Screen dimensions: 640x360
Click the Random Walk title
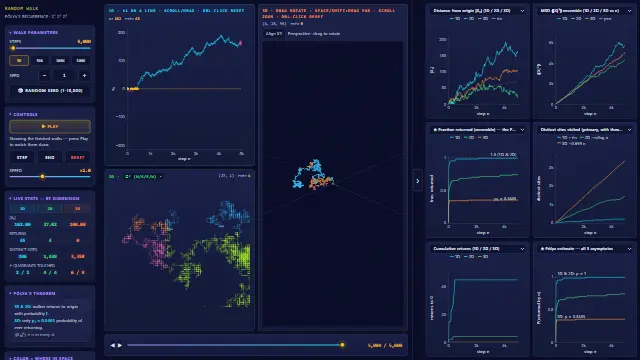click(x=21, y=8)
